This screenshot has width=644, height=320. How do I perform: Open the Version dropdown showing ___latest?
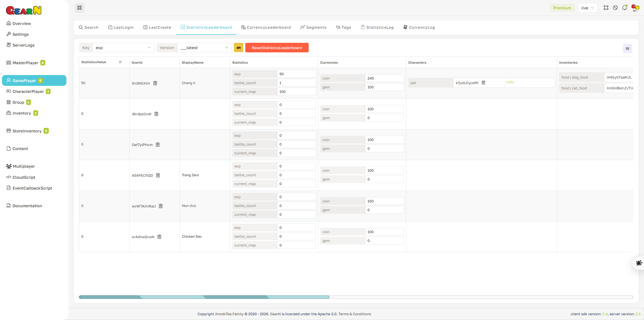(x=204, y=48)
